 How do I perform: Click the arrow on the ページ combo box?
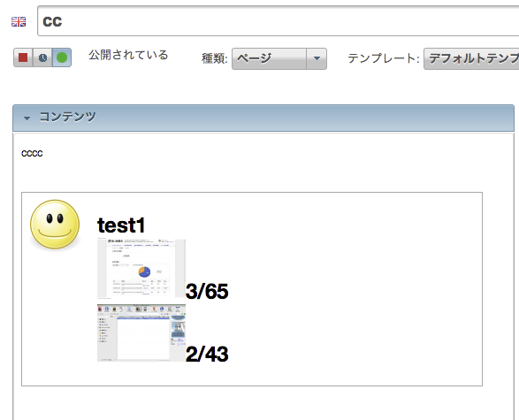pyautogui.click(x=317, y=58)
